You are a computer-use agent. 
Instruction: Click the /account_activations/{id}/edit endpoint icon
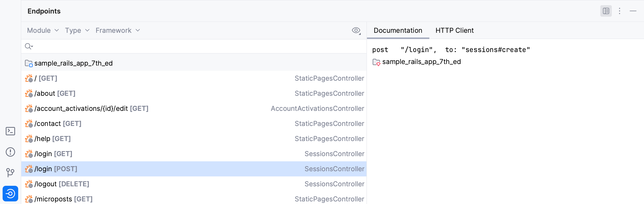coord(29,109)
